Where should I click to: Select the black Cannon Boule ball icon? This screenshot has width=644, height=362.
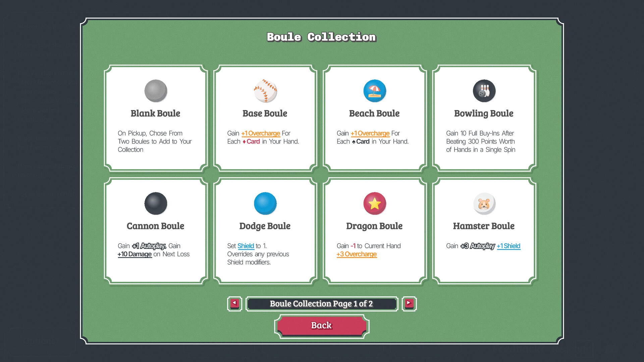tap(155, 203)
